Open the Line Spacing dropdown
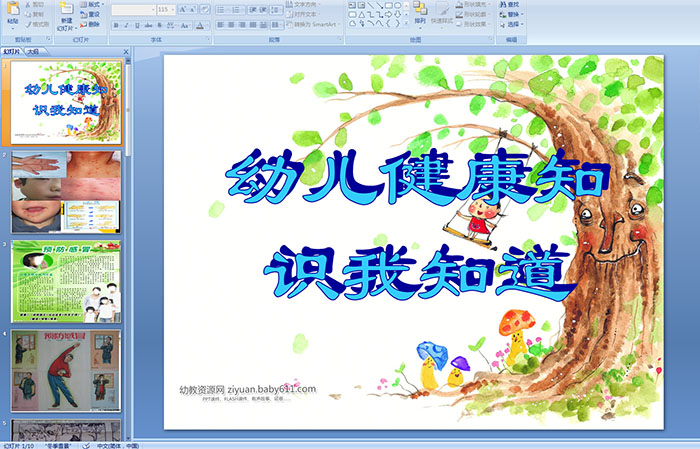700x449 pixels. (x=276, y=10)
